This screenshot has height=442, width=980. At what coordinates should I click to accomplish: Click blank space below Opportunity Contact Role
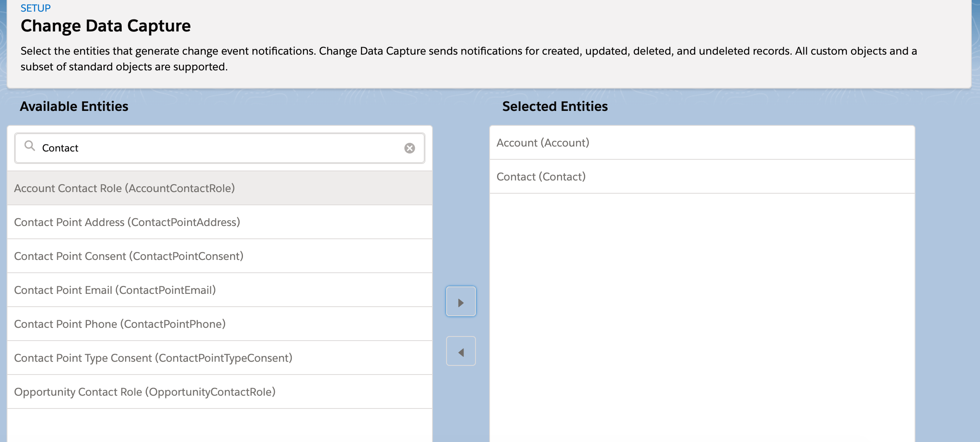(x=219, y=425)
